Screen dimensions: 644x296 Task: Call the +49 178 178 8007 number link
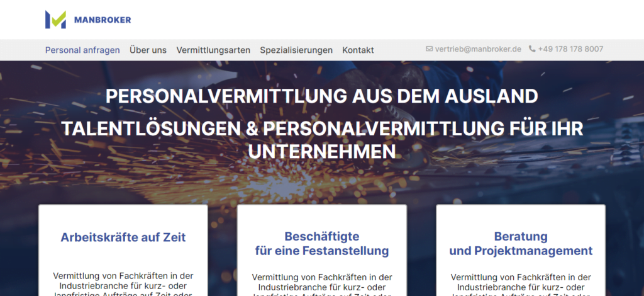[570, 49]
